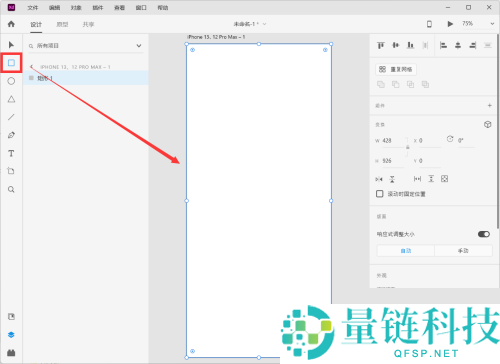Image resolution: width=500 pixels, height=364 pixels.
Task: Flip the selection horizontally
Action: (x=379, y=179)
